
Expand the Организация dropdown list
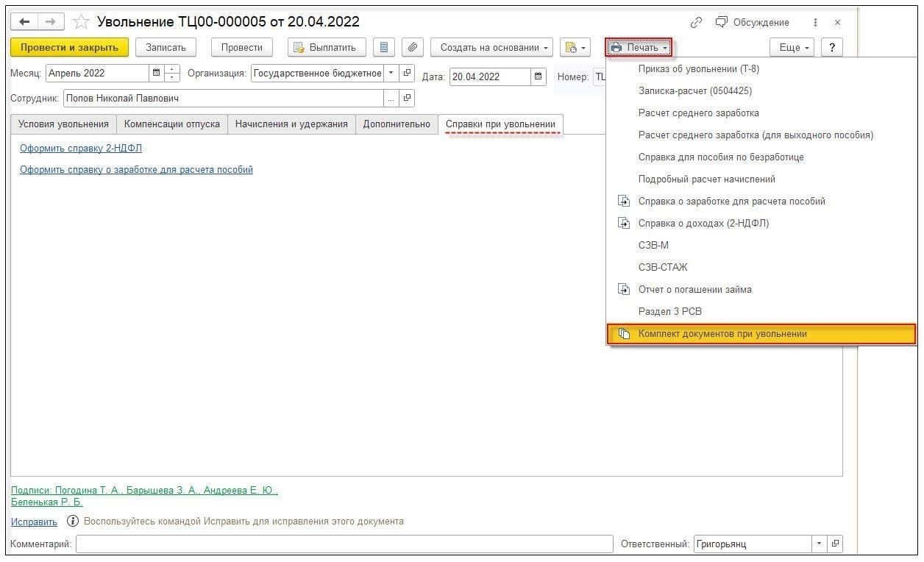(391, 74)
